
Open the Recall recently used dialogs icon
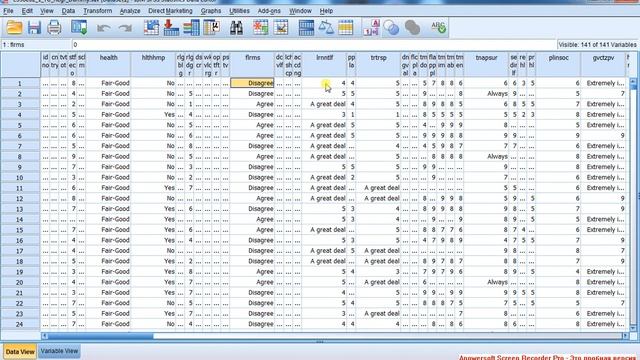click(x=79, y=27)
